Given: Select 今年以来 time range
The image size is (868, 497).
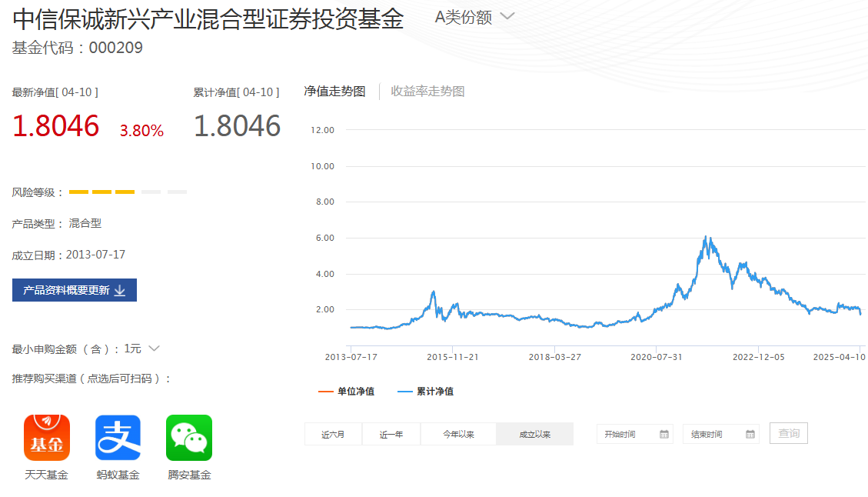Looking at the screenshot, I should (x=458, y=434).
